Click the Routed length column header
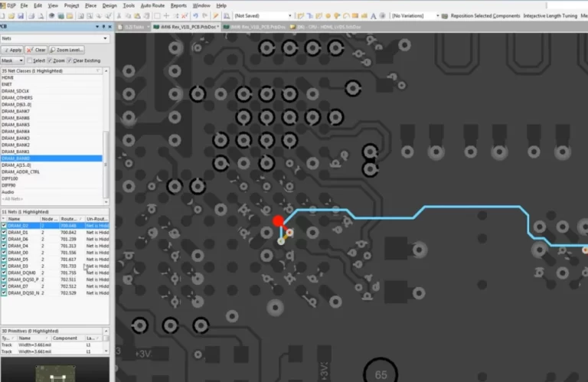The height and width of the screenshot is (382, 588). (72, 219)
